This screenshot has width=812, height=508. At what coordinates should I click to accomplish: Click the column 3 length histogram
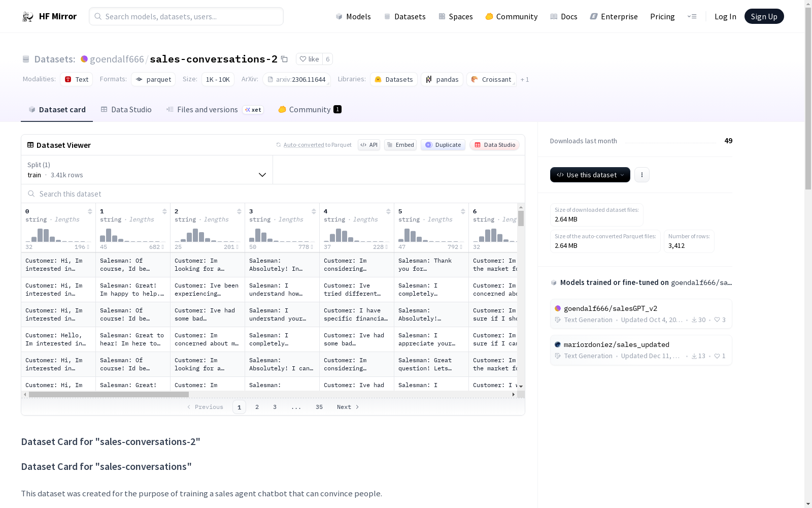pyautogui.click(x=282, y=235)
